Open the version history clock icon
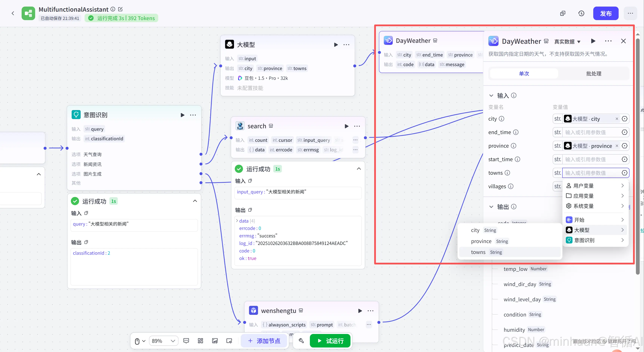This screenshot has width=644, height=352. [581, 13]
